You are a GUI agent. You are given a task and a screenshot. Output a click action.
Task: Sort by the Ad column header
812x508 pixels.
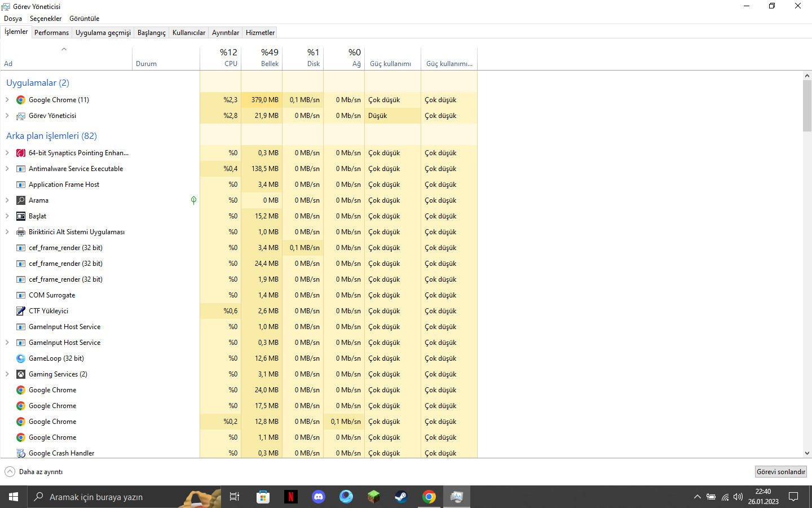(x=66, y=58)
